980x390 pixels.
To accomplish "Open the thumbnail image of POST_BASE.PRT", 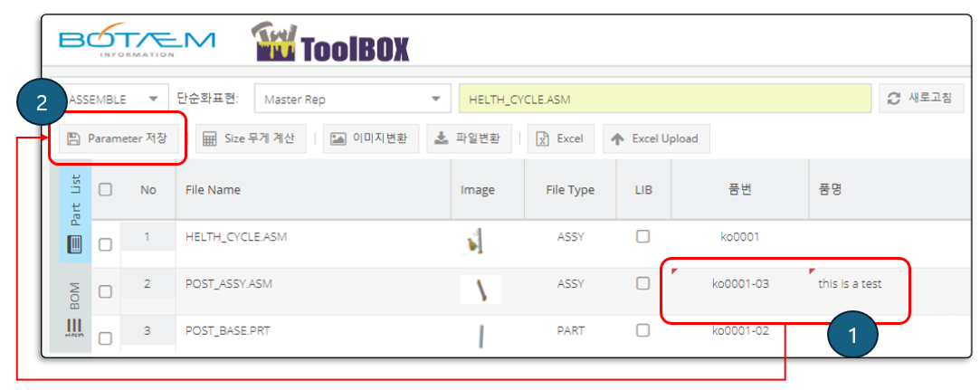I will tap(480, 337).
